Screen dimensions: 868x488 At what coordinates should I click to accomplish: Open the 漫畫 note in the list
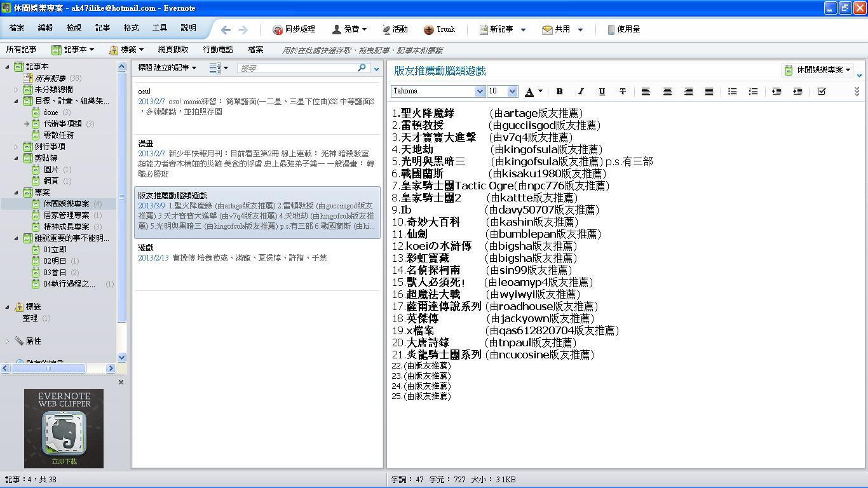257,159
